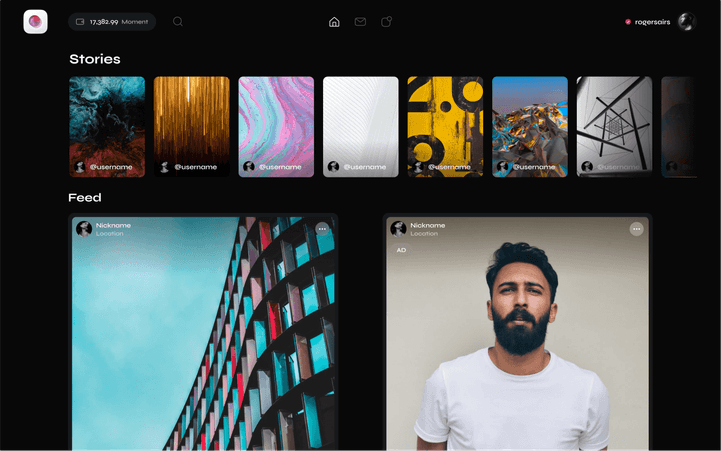Click @username on the white textured story
721x451 pixels.
pyautogui.click(x=365, y=167)
